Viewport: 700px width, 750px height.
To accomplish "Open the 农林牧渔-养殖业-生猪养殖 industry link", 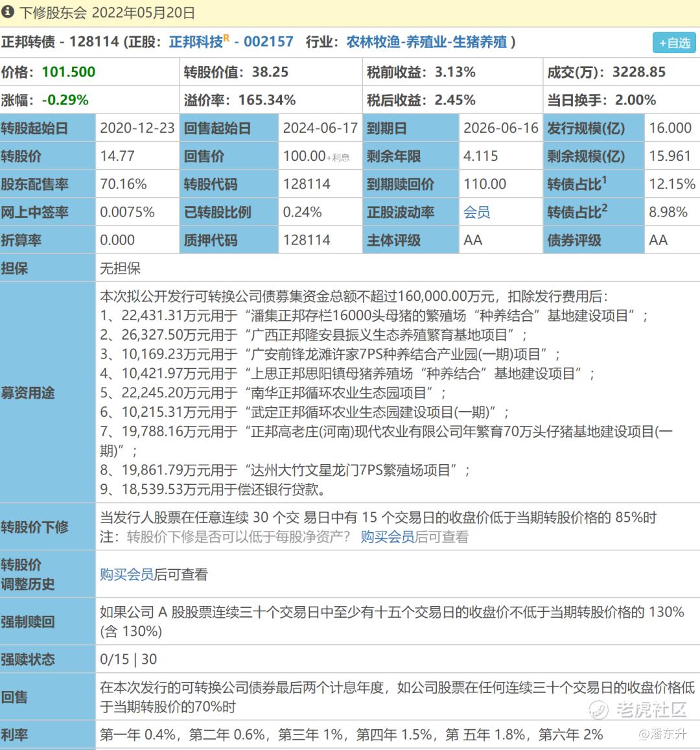I will point(426,42).
